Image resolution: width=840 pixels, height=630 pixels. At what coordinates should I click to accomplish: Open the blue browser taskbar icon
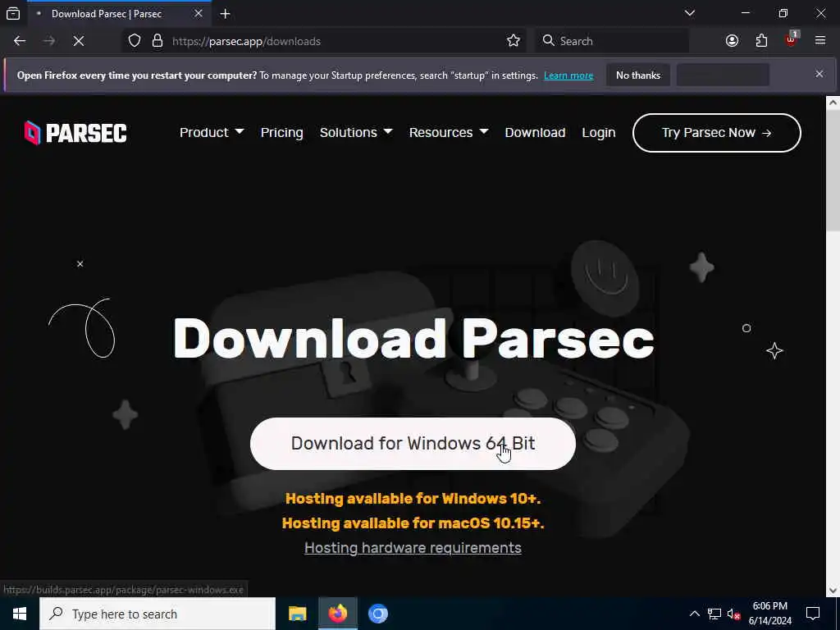point(377,614)
